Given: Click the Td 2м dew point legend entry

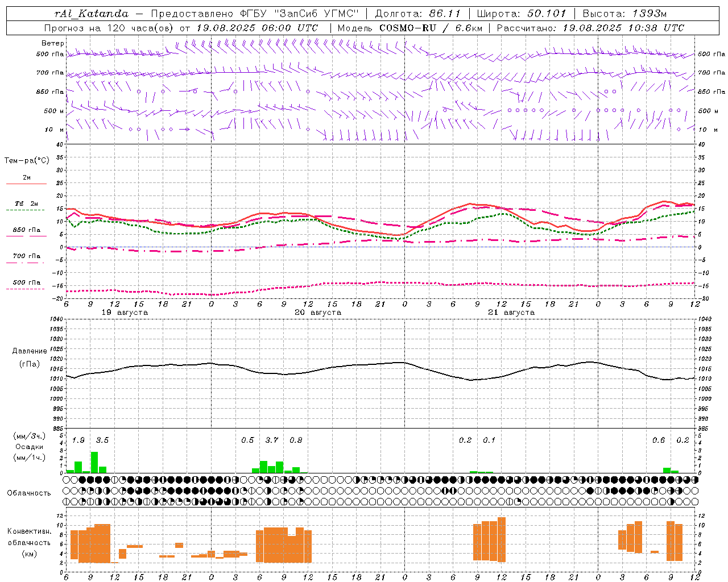Looking at the screenshot, I should point(26,203).
